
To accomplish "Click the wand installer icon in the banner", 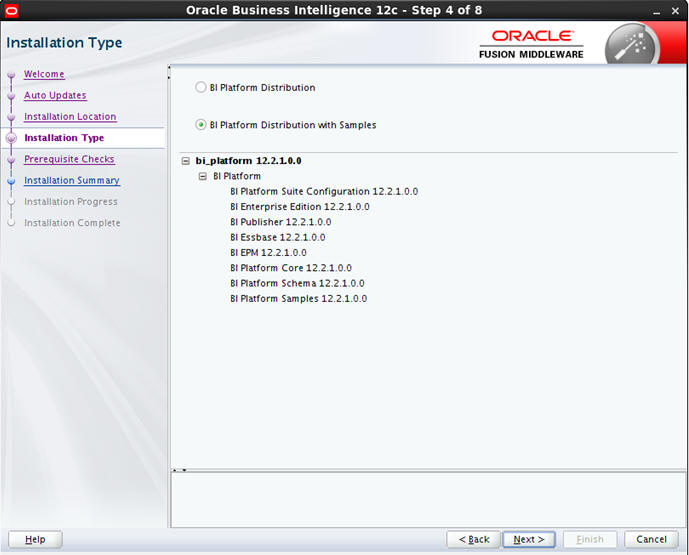I will pyautogui.click(x=632, y=46).
